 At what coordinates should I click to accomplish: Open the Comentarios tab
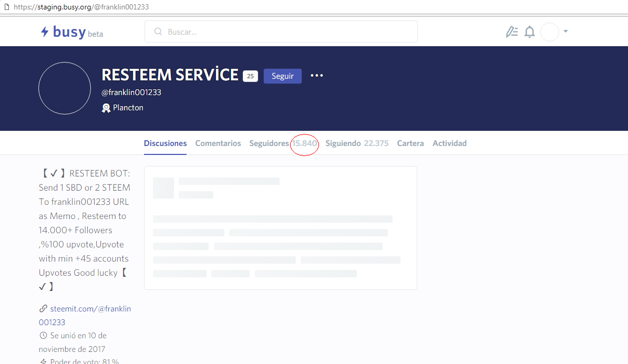click(x=218, y=143)
